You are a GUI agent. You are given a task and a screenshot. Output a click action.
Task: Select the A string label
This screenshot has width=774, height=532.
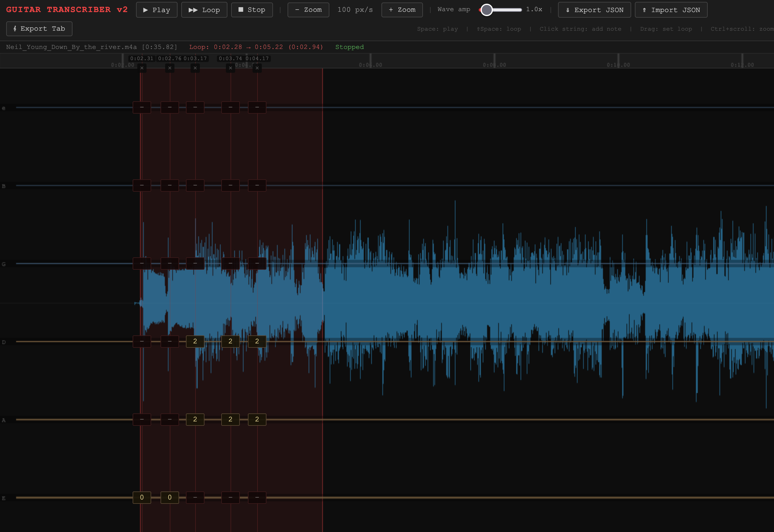[4, 420]
